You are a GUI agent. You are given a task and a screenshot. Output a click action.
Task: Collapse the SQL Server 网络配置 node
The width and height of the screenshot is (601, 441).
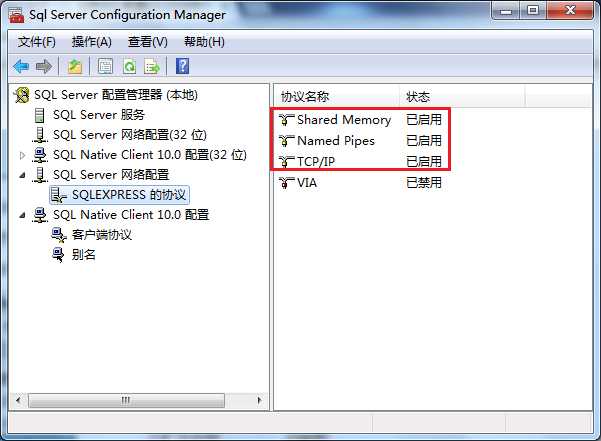[23, 175]
